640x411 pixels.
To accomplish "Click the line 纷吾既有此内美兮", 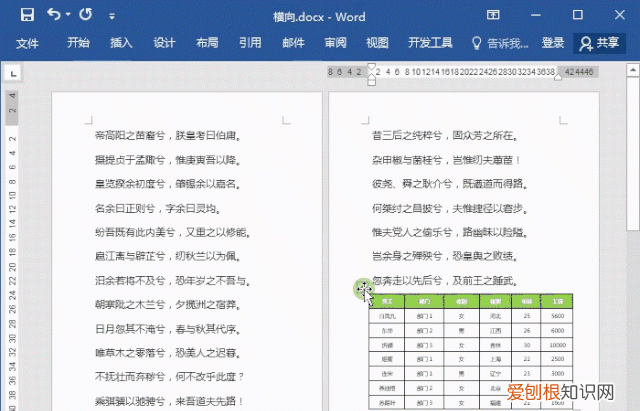I will (x=173, y=232).
